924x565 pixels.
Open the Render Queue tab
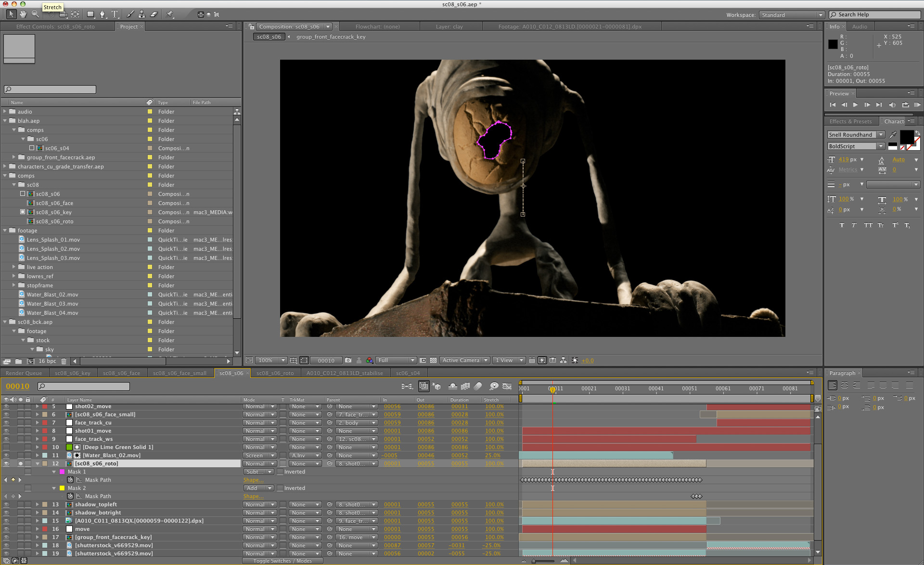[x=24, y=373]
